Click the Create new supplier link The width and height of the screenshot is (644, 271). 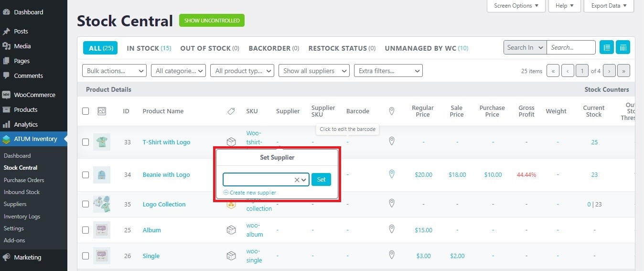click(x=250, y=193)
